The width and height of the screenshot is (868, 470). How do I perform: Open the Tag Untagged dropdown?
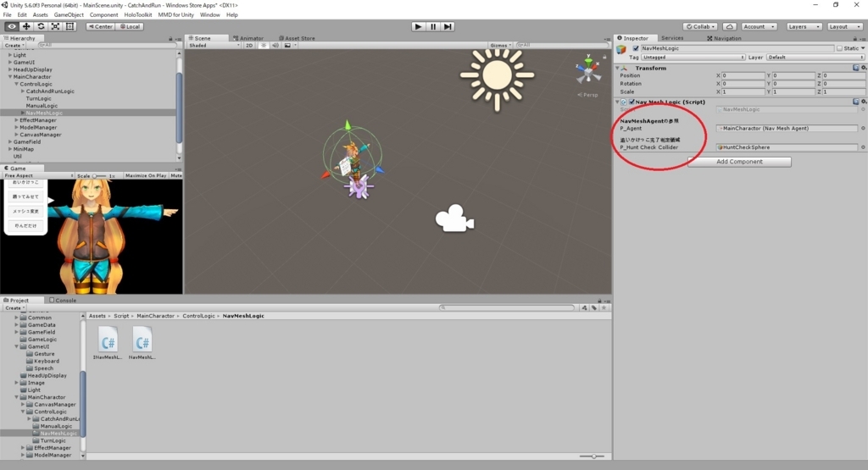(x=693, y=58)
